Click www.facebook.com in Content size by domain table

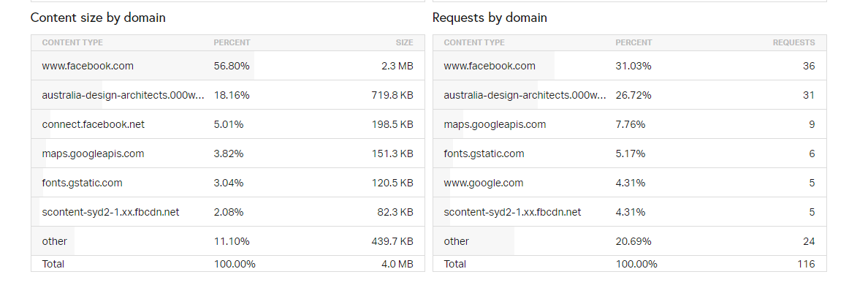[x=88, y=66]
